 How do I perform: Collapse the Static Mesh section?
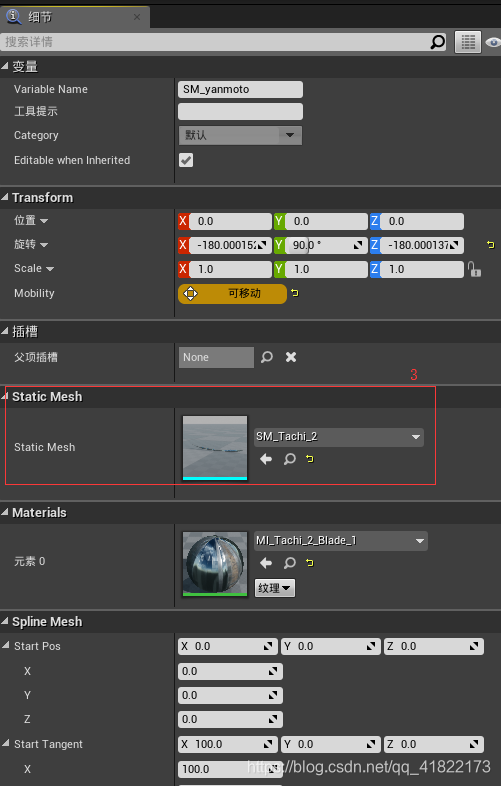(x=5, y=397)
